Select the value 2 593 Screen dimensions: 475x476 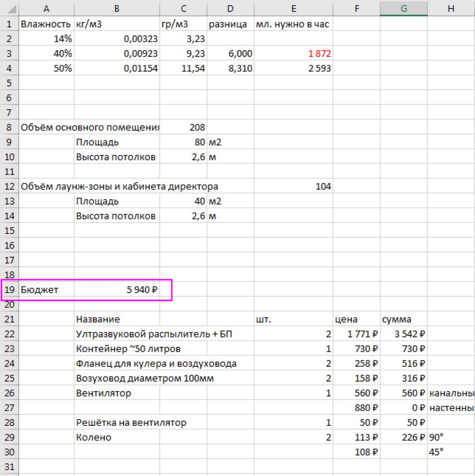pos(293,68)
